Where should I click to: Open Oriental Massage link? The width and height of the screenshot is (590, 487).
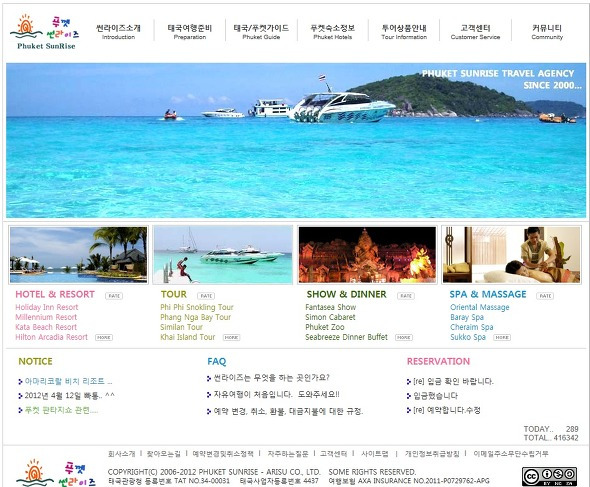click(x=480, y=307)
